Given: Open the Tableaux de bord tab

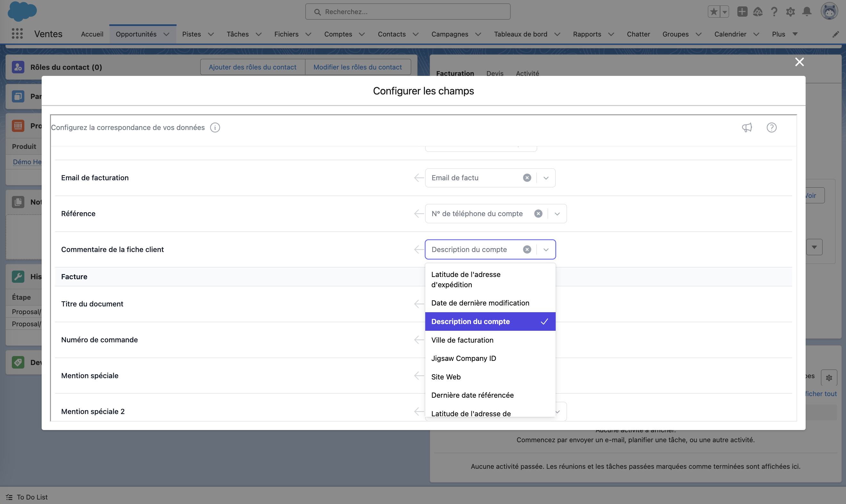Looking at the screenshot, I should (x=520, y=34).
